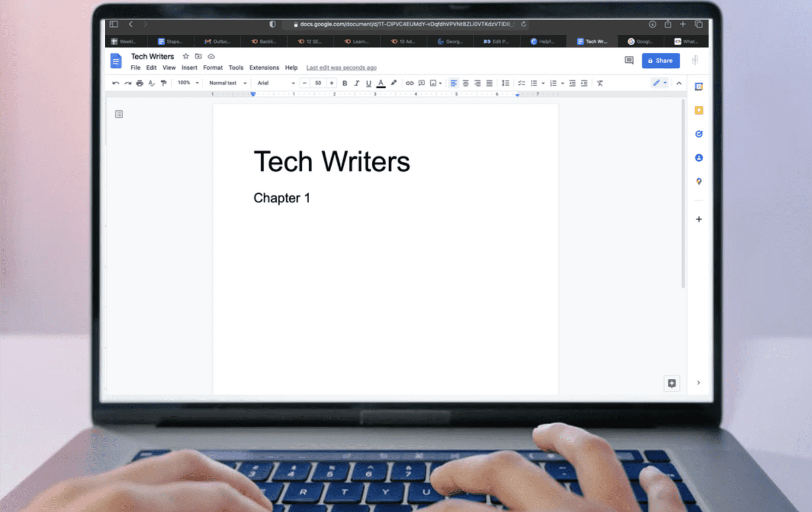Viewport: 812px width, 512px height.
Task: Toggle bulleted list
Action: pyautogui.click(x=534, y=83)
